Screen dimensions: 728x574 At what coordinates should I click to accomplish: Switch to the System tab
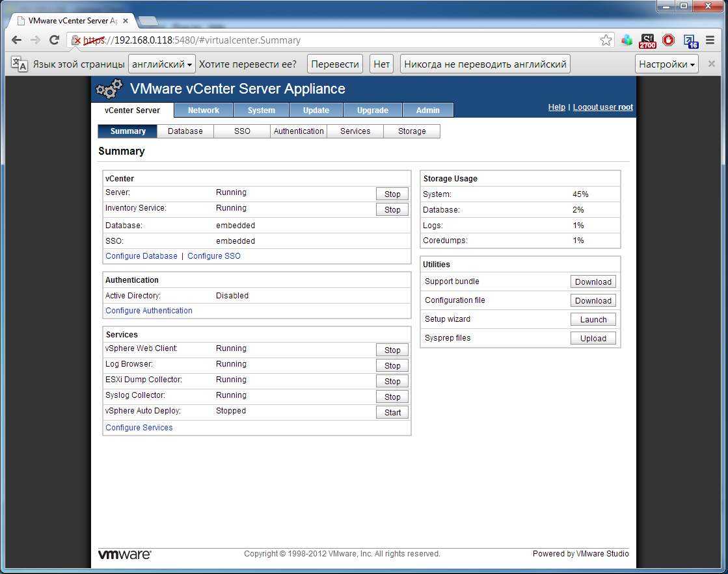(262, 111)
